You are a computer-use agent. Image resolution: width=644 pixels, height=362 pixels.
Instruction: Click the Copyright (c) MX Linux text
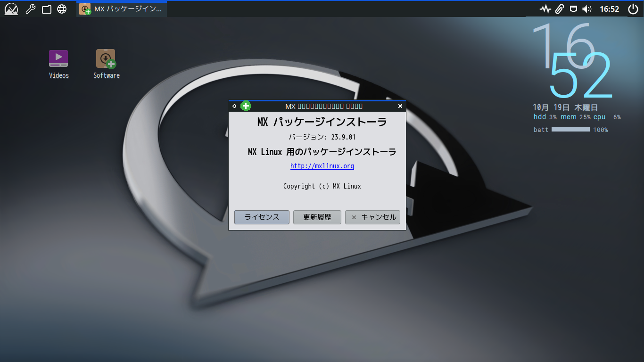(322, 186)
